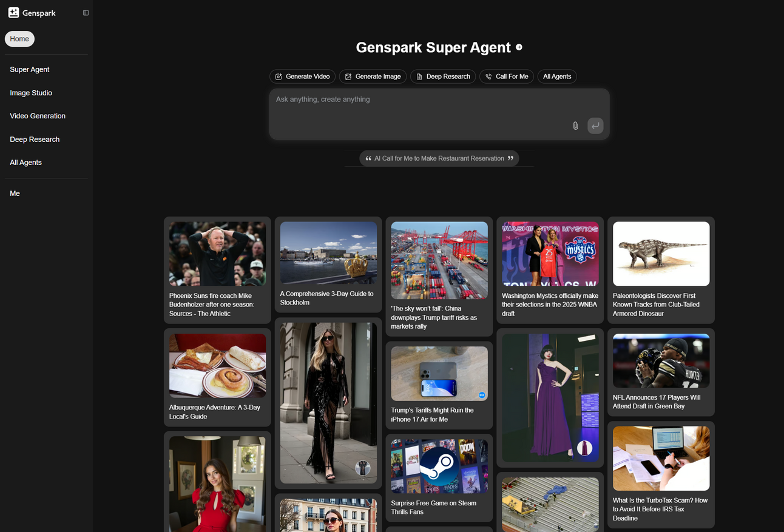This screenshot has height=532, width=784.
Task: Open 'Surprise Free Game on Steam Thrills Fans'
Action: (434, 508)
